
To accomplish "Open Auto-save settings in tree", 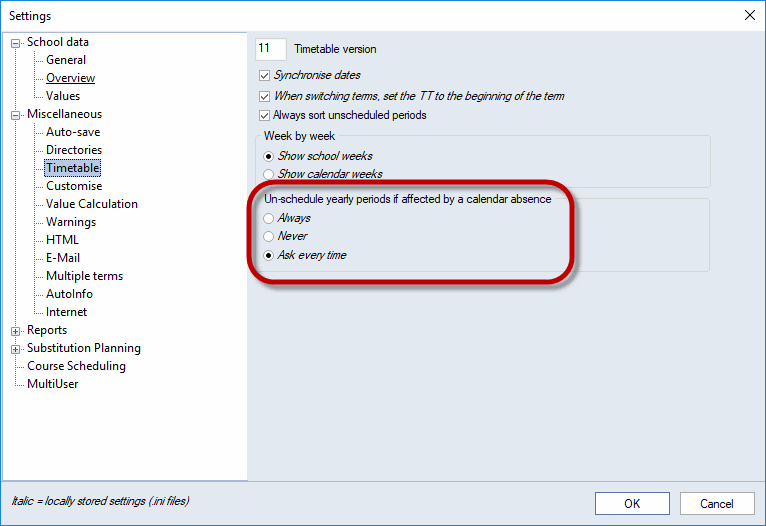I will (x=73, y=132).
